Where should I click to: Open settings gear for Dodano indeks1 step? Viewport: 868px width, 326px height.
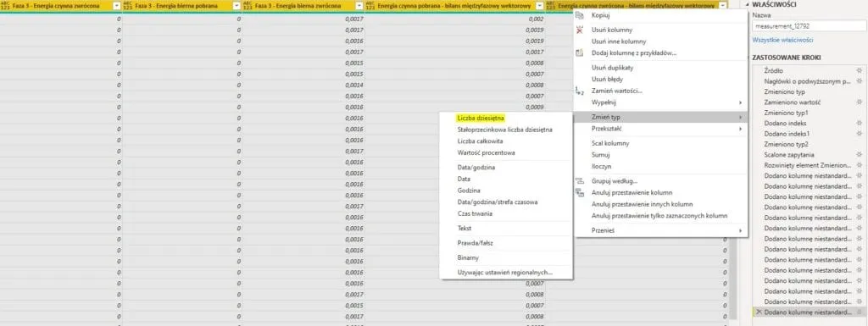pyautogui.click(x=859, y=133)
